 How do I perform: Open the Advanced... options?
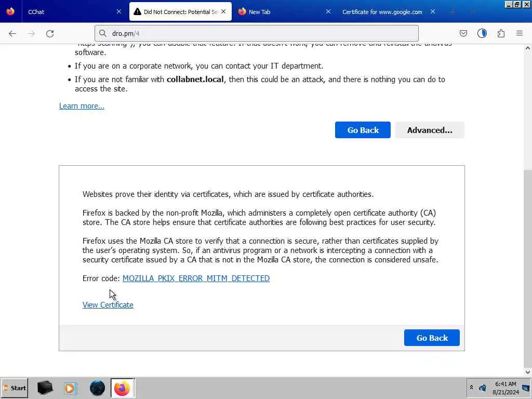[x=430, y=130]
